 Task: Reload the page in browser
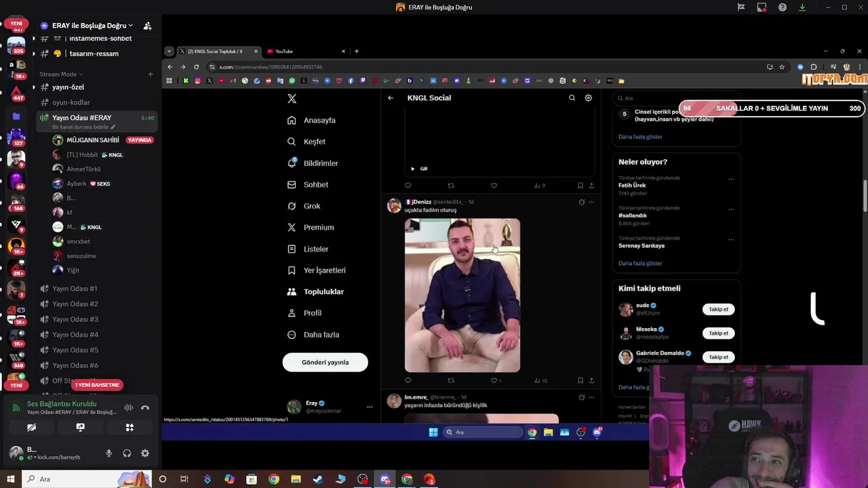(196, 67)
